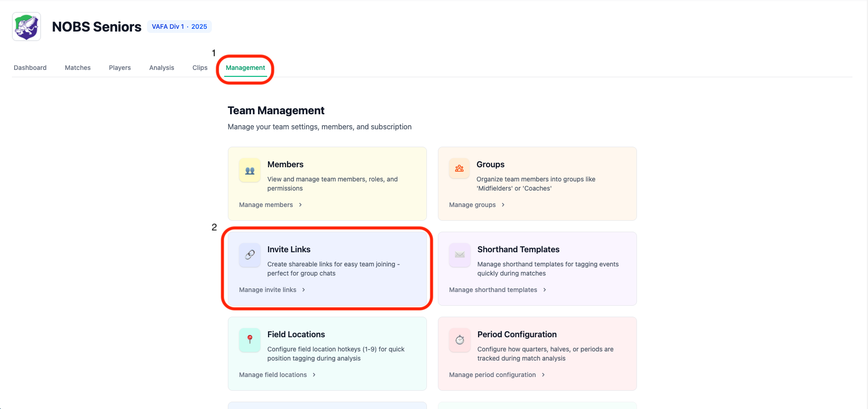Image resolution: width=868 pixels, height=409 pixels.
Task: Select the Clips tab
Action: pyautogui.click(x=200, y=68)
